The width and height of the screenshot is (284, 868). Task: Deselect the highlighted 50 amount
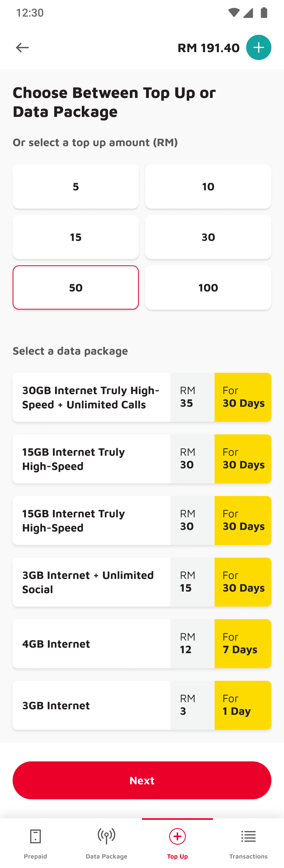(76, 287)
